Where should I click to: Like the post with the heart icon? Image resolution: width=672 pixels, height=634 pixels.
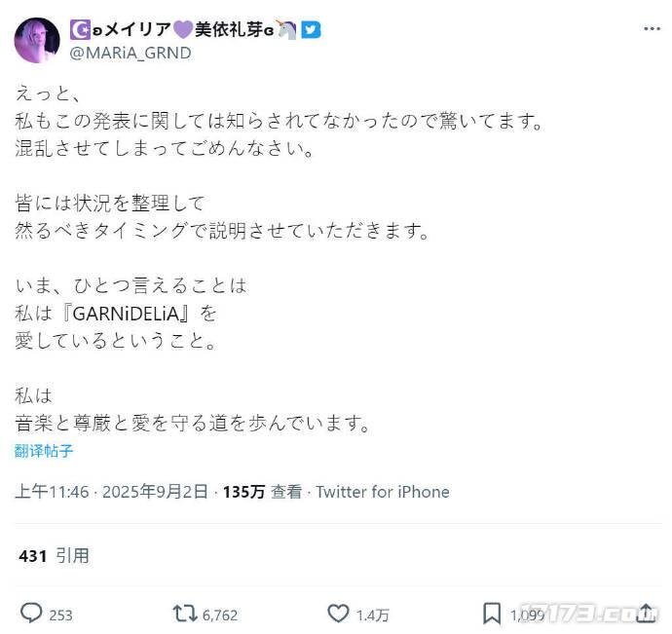(337, 614)
